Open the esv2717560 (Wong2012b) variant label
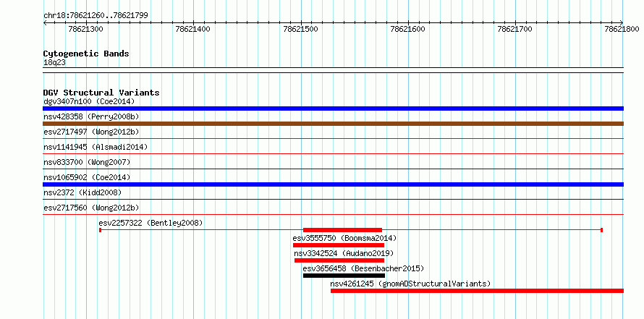This screenshot has height=319, width=644. (91, 208)
